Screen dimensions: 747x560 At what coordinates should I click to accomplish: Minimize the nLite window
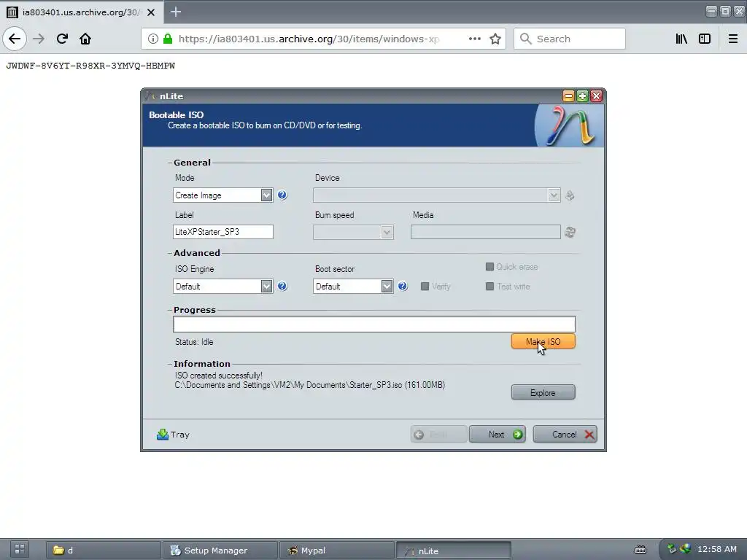(x=568, y=96)
